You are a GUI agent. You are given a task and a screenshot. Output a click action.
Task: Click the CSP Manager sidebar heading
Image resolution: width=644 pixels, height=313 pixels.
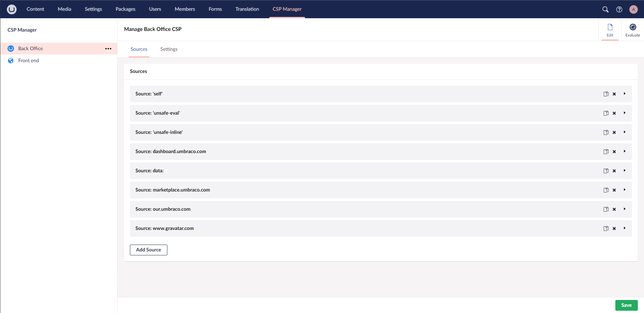22,30
